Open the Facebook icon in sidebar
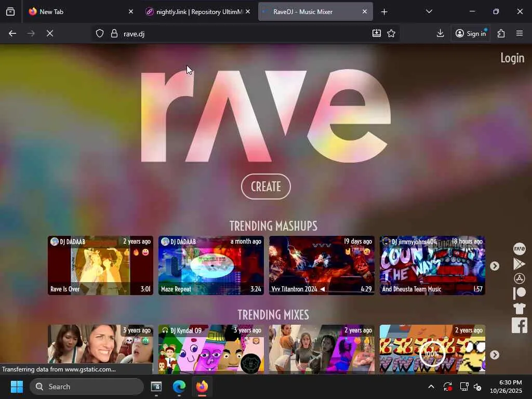 click(x=519, y=325)
